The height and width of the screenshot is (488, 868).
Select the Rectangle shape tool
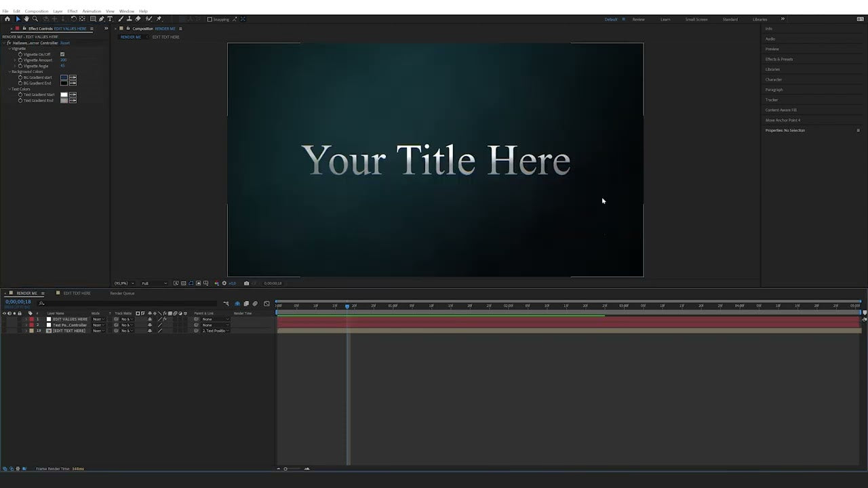coord(93,19)
